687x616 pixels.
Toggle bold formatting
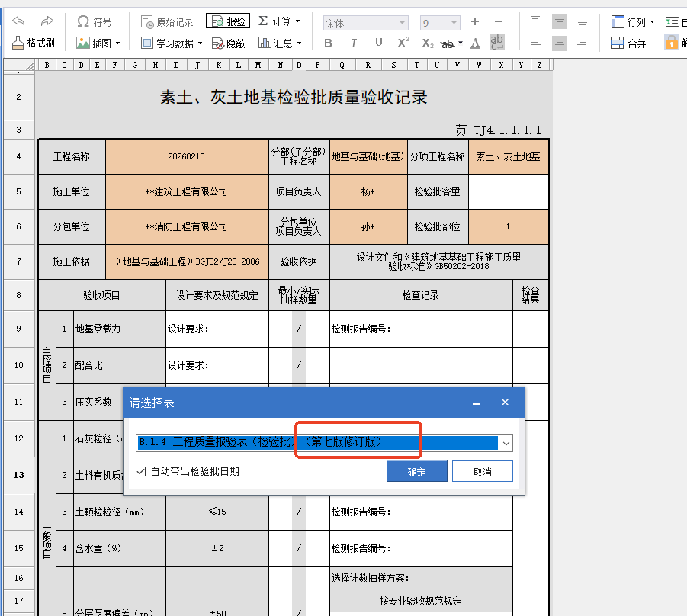tap(329, 43)
